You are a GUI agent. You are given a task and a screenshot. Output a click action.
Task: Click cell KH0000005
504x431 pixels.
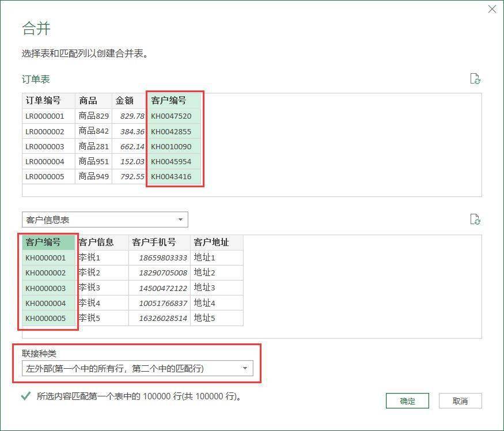(48, 319)
